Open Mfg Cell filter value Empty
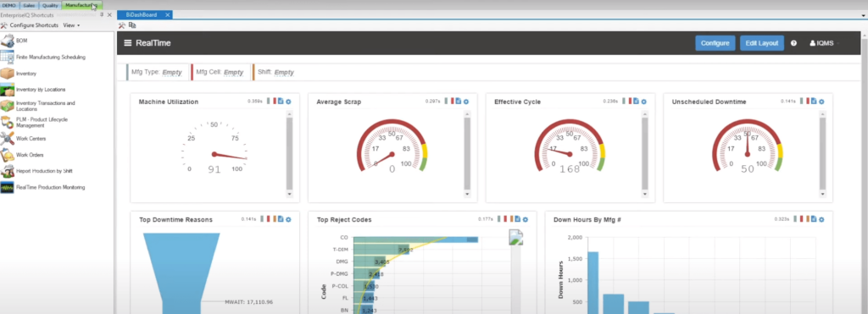Image resolution: width=868 pixels, height=314 pixels. (x=234, y=73)
